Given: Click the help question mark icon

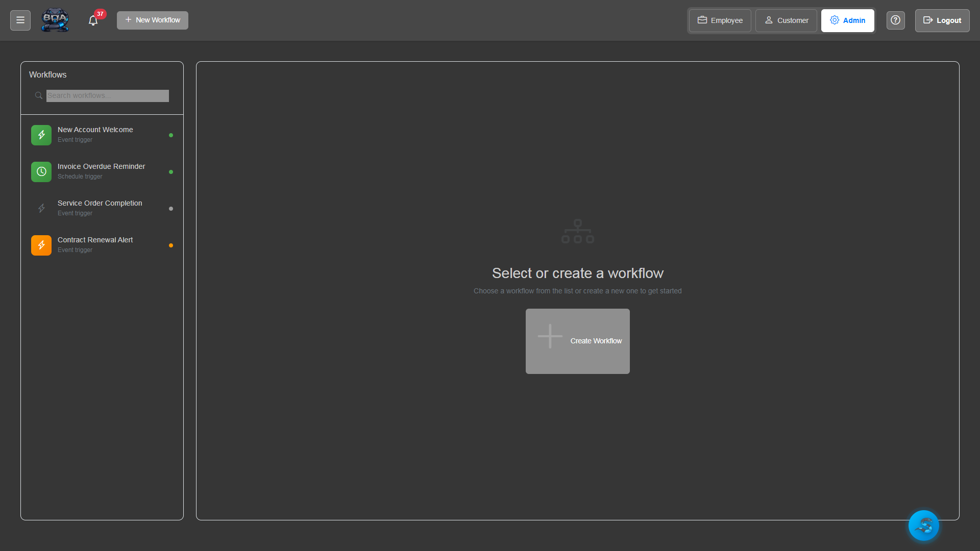Looking at the screenshot, I should (x=895, y=20).
